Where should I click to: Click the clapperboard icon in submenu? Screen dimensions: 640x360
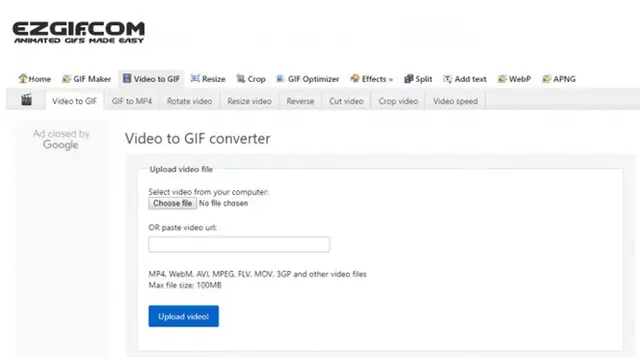point(27,100)
